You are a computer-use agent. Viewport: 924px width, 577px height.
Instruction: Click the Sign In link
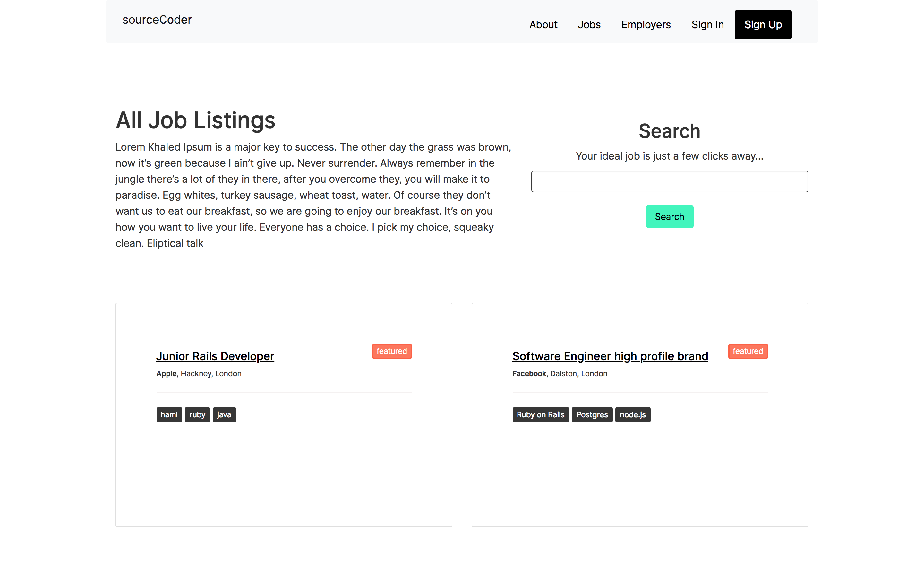click(x=707, y=25)
